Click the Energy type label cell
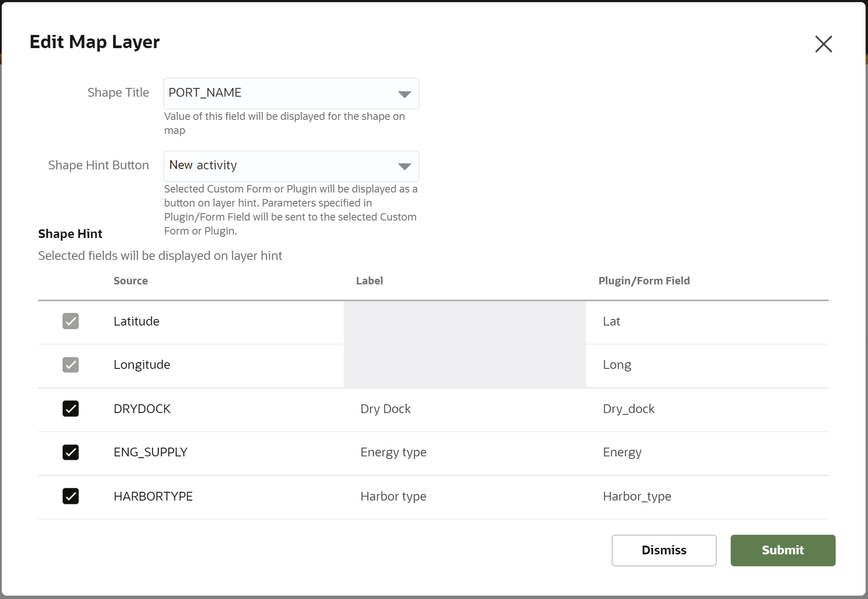Image resolution: width=868 pixels, height=599 pixels. click(x=393, y=452)
